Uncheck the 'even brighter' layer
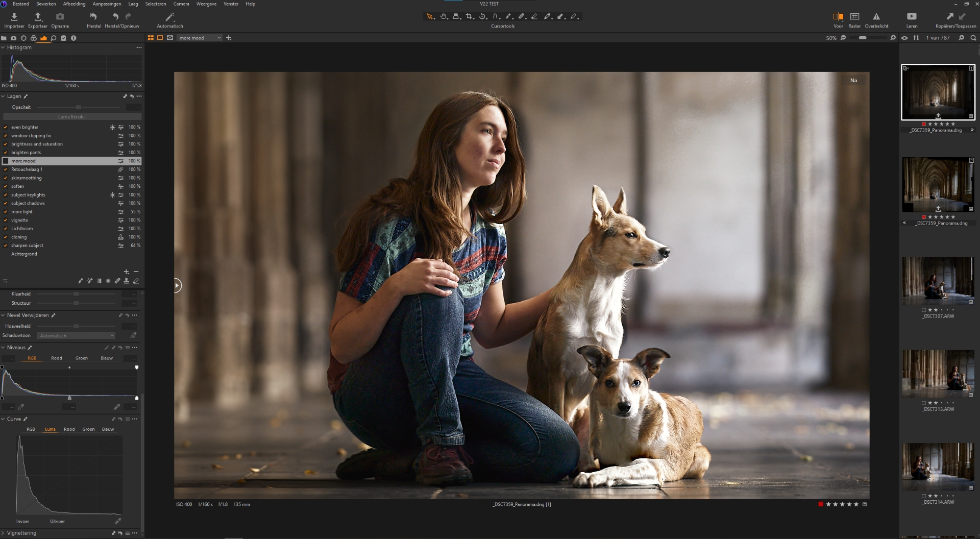The width and height of the screenshot is (980, 539). [x=6, y=127]
